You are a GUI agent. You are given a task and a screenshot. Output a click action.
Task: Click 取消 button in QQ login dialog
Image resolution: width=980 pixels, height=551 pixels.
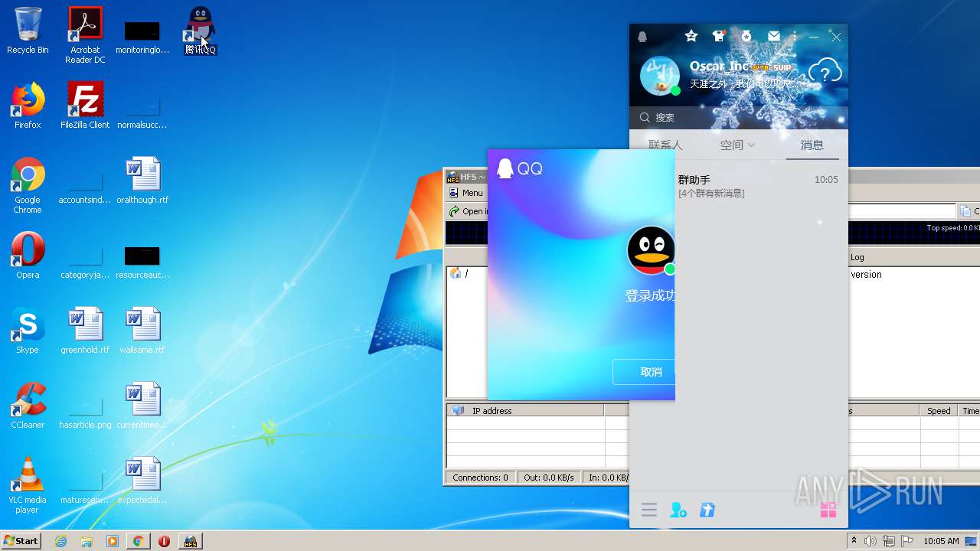pyautogui.click(x=644, y=372)
